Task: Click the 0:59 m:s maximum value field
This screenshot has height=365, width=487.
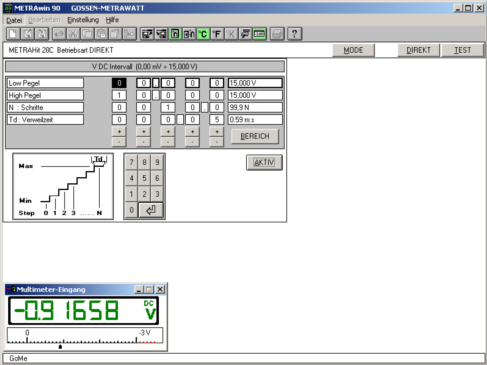Action: click(255, 120)
